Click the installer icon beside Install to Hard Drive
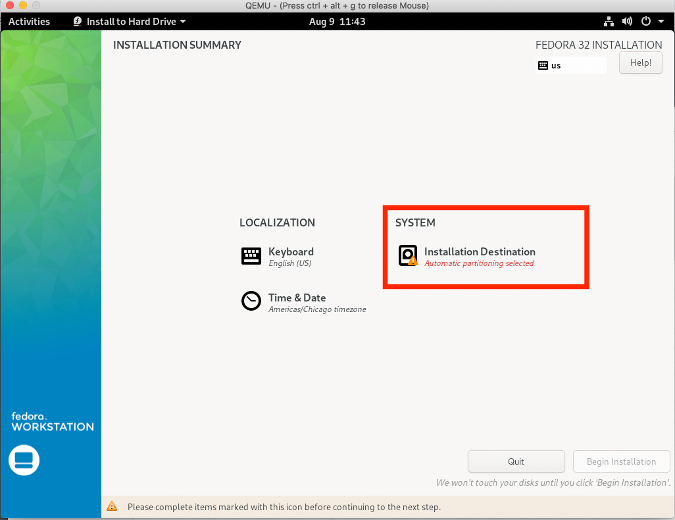675x520 pixels. [75, 21]
